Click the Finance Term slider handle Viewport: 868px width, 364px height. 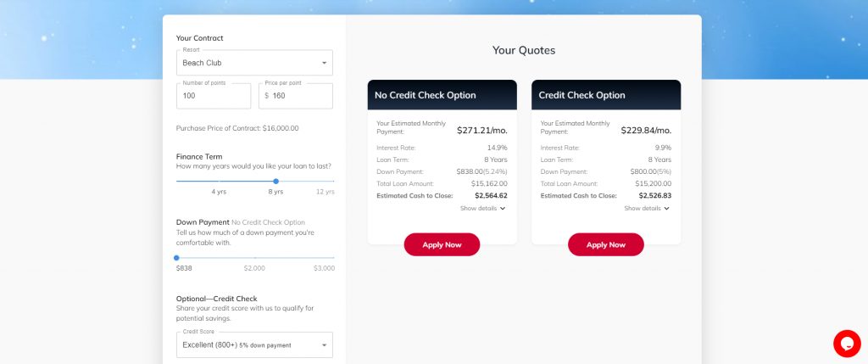tap(276, 181)
